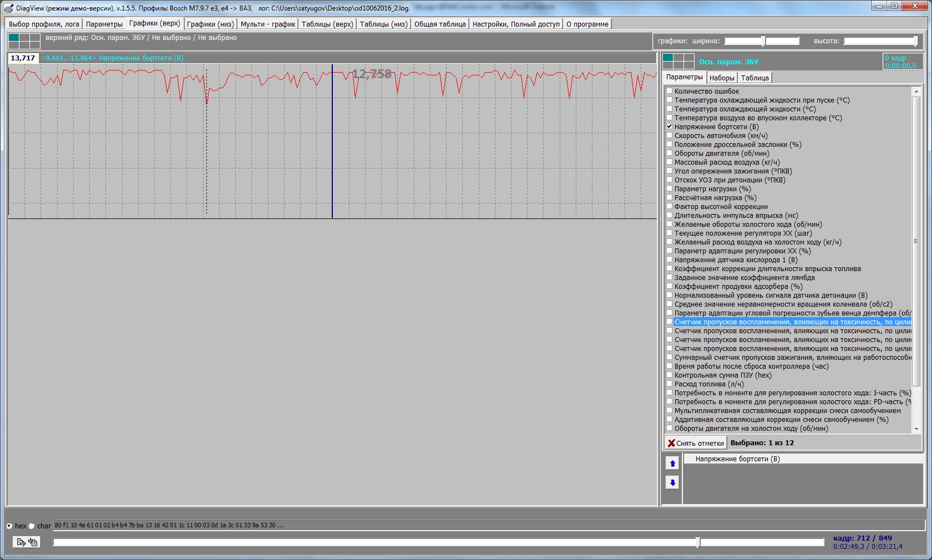Enable Положение дроссельной заслонки (%) checkbox

click(670, 144)
